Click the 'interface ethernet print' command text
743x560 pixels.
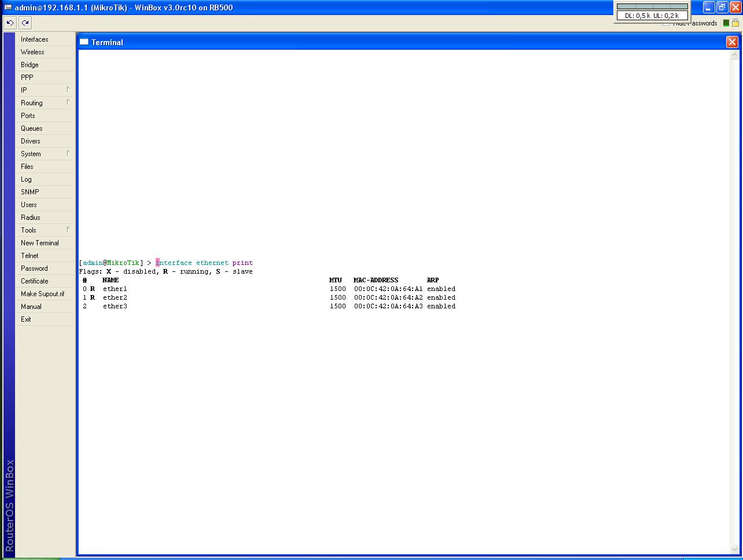pyautogui.click(x=204, y=263)
